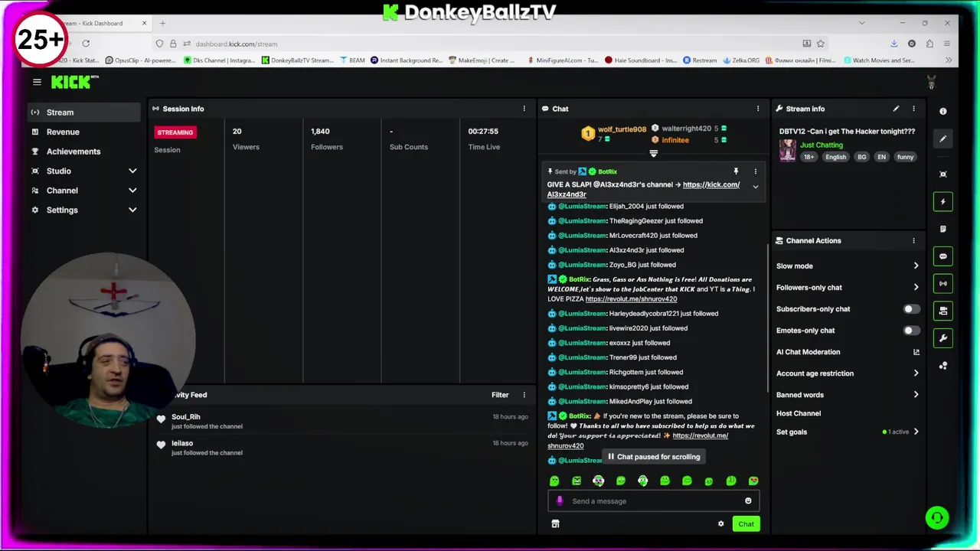Open Activity Feed three-dot options menu

(x=524, y=395)
